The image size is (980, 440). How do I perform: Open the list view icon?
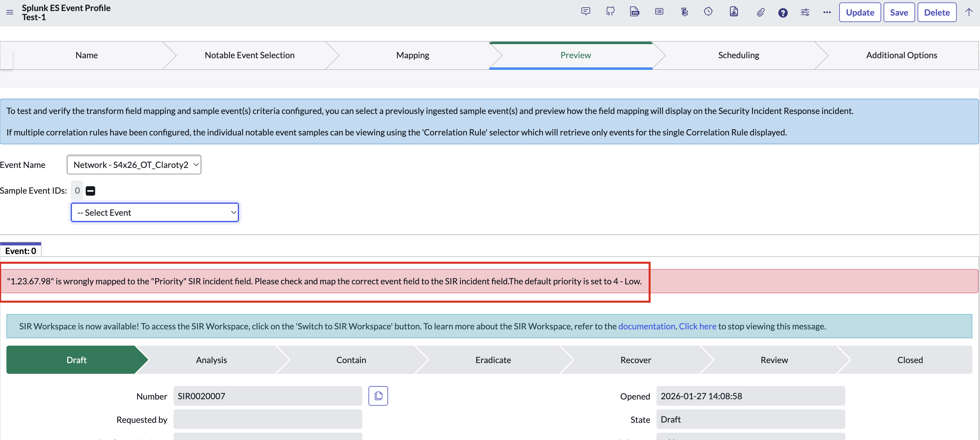pyautogui.click(x=659, y=12)
